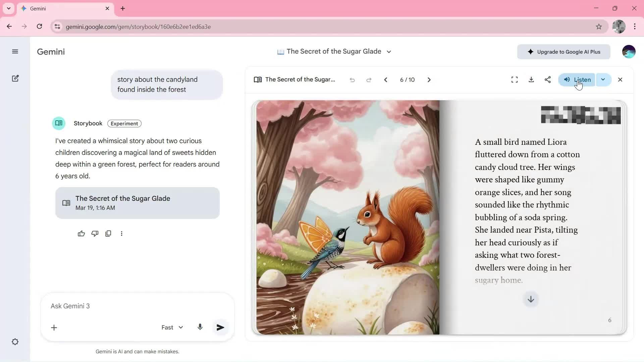
Task: Click the thumbs up icon
Action: pos(81,234)
